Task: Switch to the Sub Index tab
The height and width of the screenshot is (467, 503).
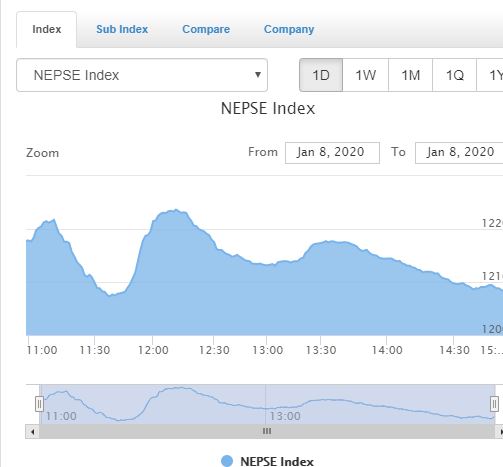Action: point(122,29)
